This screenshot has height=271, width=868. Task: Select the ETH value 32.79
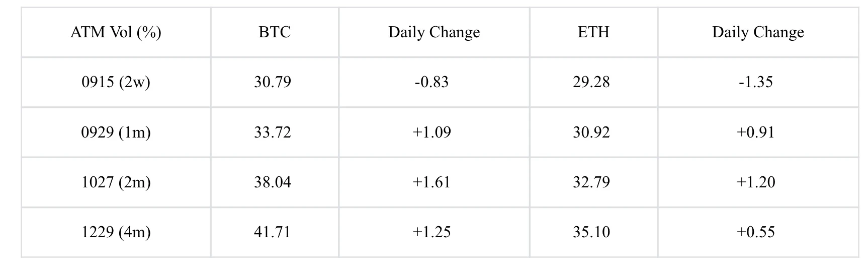tap(591, 182)
